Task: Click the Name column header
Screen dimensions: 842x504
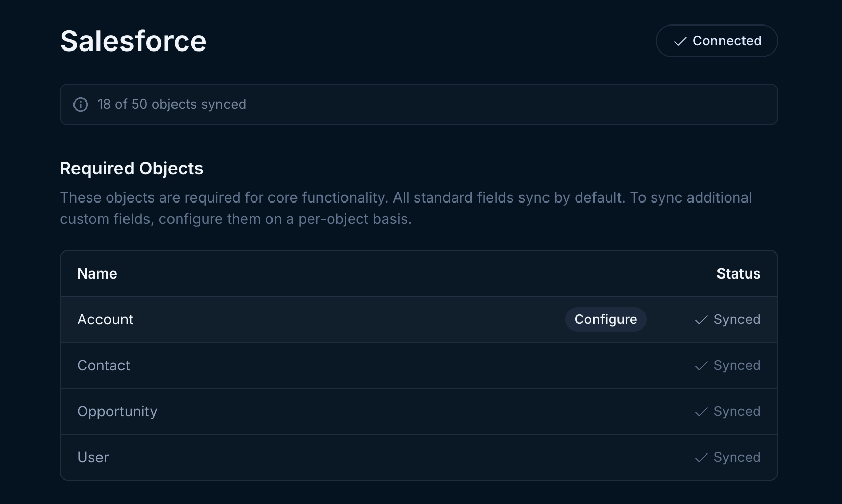Action: point(96,273)
